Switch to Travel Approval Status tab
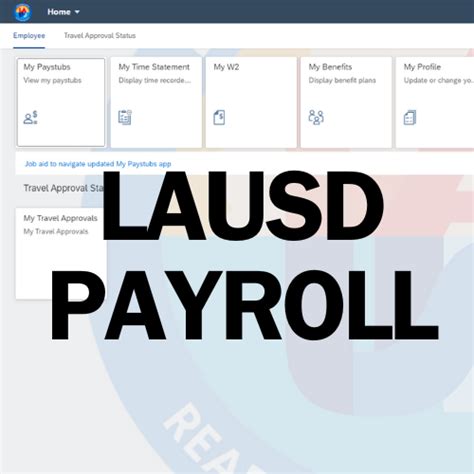The image size is (474, 474). (100, 36)
